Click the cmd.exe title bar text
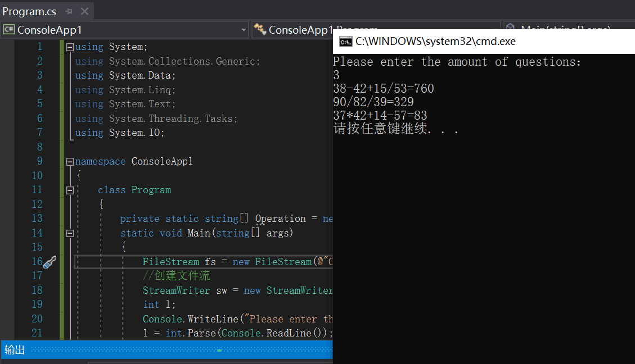This screenshot has height=364, width=635. point(435,41)
